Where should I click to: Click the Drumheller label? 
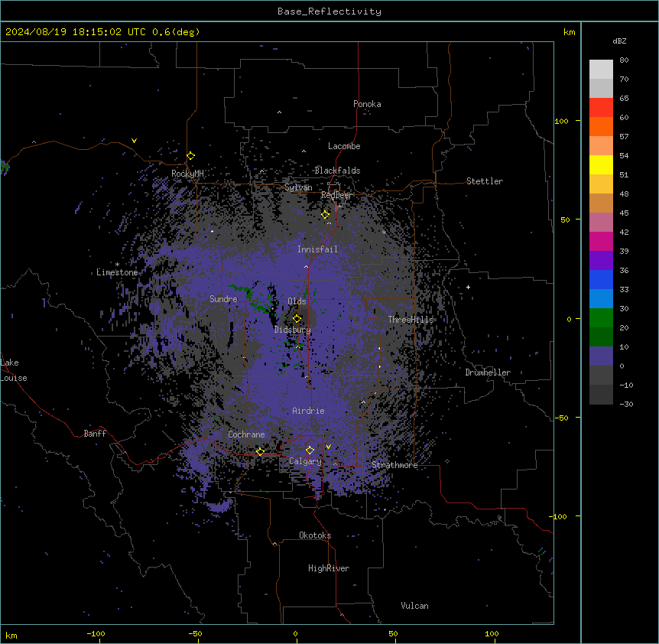(488, 372)
